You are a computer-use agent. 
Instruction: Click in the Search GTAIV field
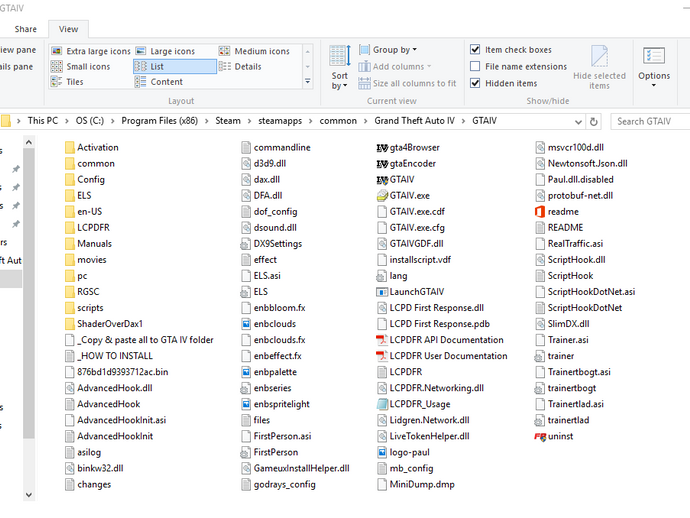[x=650, y=121]
